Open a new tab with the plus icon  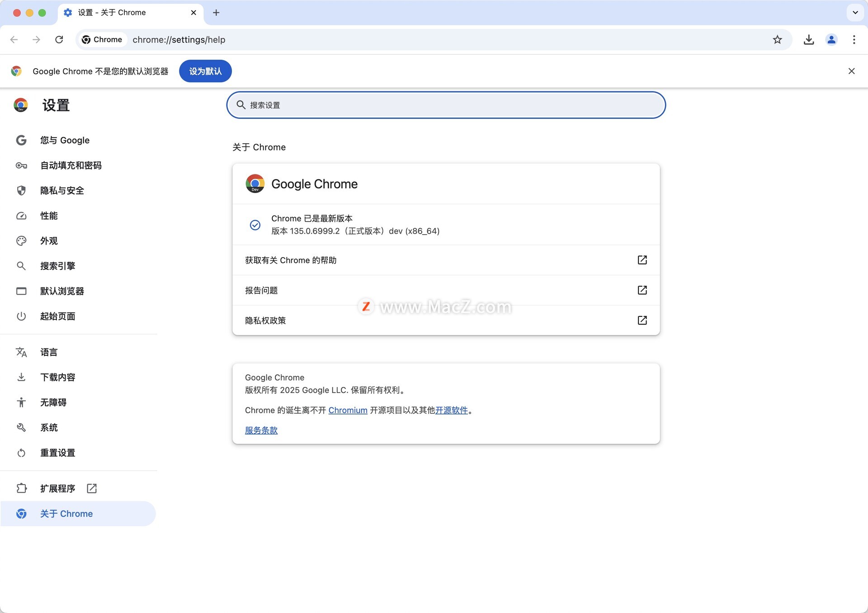216,13
